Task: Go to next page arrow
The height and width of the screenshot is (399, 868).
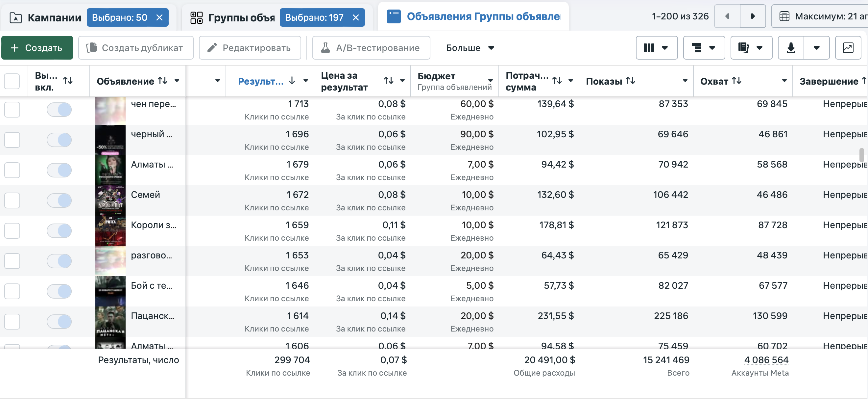Action: click(x=752, y=16)
